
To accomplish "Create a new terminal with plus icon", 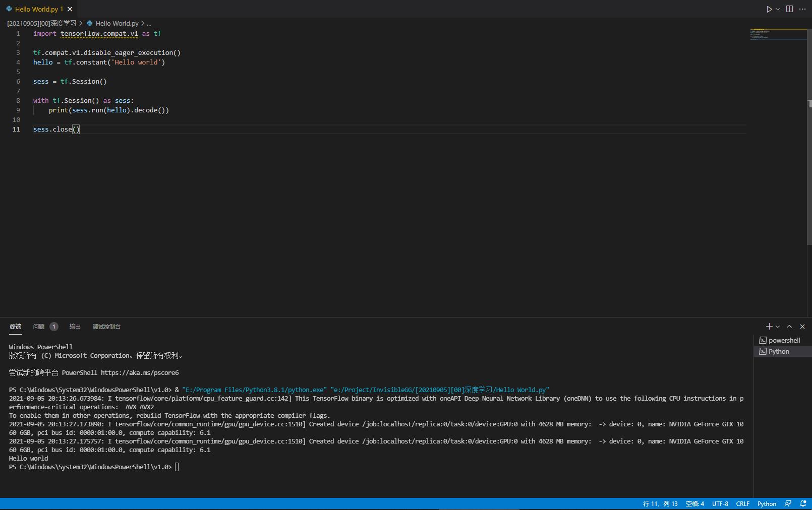I will pyautogui.click(x=769, y=327).
